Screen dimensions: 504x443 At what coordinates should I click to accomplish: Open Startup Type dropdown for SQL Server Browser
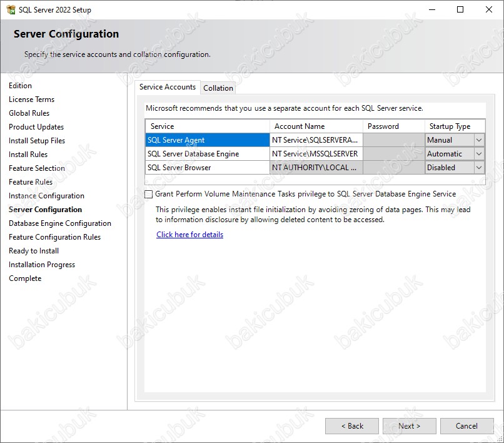pos(479,168)
